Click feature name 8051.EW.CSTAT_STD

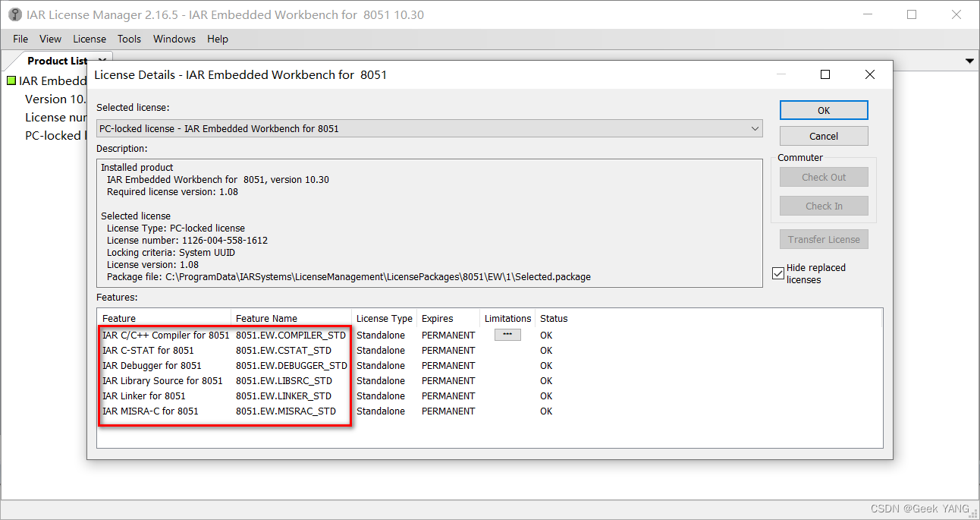[284, 350]
